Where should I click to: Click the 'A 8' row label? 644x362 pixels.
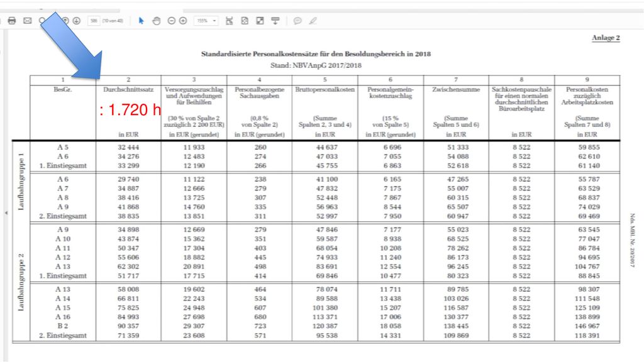(x=63, y=197)
